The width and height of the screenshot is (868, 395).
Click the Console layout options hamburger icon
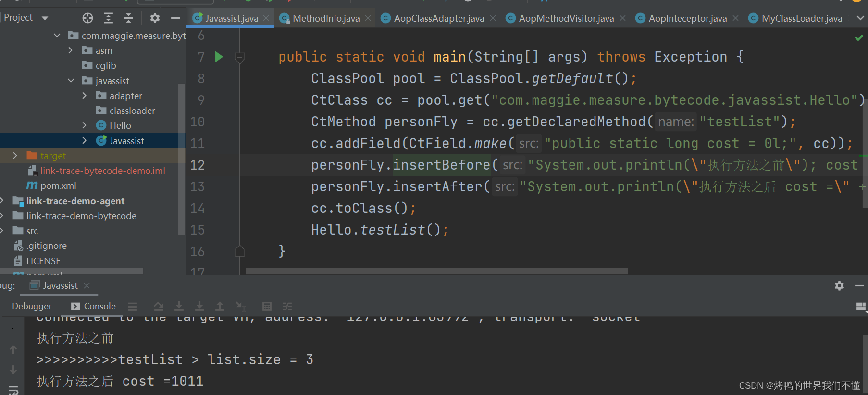tap(133, 306)
